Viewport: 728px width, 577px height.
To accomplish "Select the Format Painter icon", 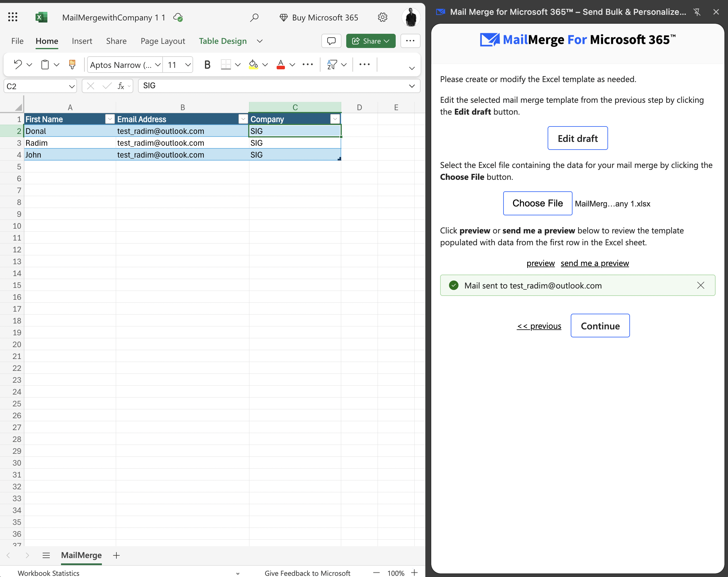I will pyautogui.click(x=72, y=64).
